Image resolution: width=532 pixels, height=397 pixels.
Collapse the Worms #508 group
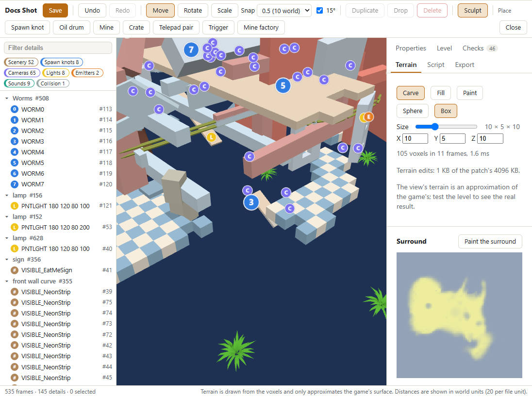click(7, 99)
